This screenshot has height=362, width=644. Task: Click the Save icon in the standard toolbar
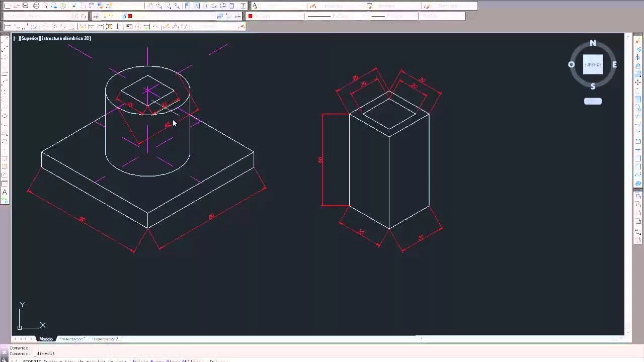pos(25,6)
